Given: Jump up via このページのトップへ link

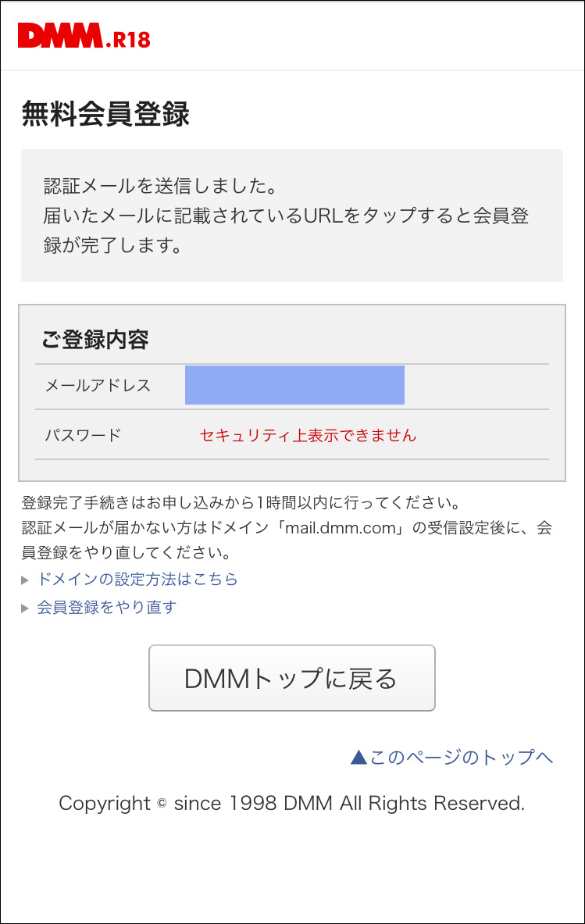Looking at the screenshot, I should point(461,757).
